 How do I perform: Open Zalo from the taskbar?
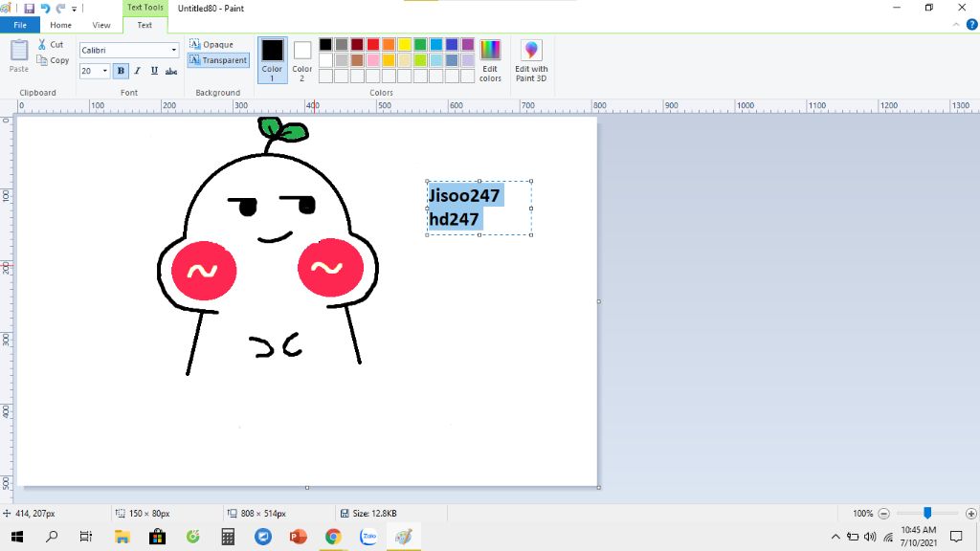coord(368,537)
